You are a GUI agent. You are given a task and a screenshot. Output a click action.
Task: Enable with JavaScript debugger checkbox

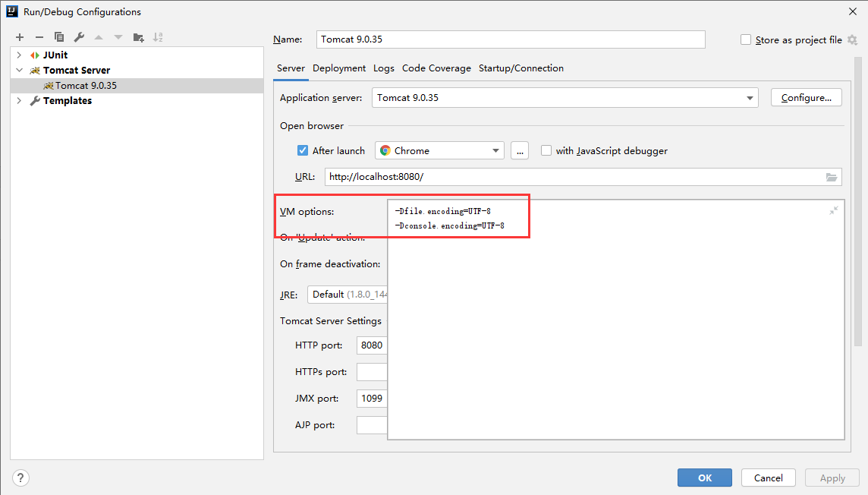point(546,150)
